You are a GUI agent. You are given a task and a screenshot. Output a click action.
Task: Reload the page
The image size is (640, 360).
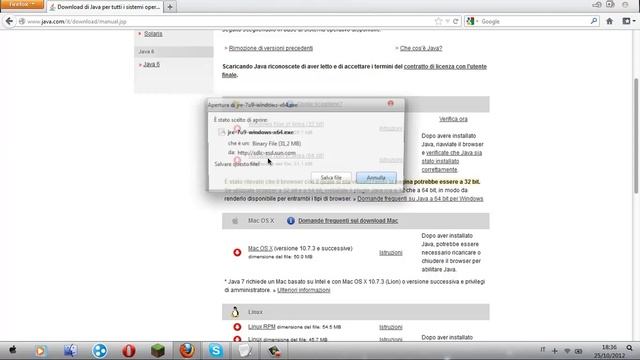pyautogui.click(x=456, y=21)
